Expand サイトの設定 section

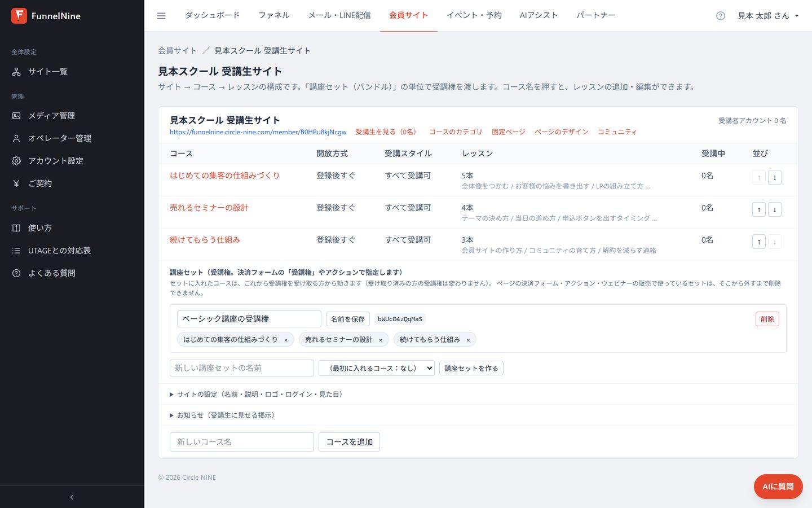tap(257, 395)
